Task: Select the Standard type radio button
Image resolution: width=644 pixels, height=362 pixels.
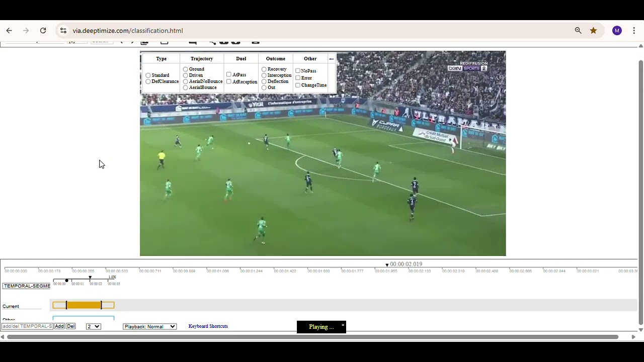Action: 148,75
